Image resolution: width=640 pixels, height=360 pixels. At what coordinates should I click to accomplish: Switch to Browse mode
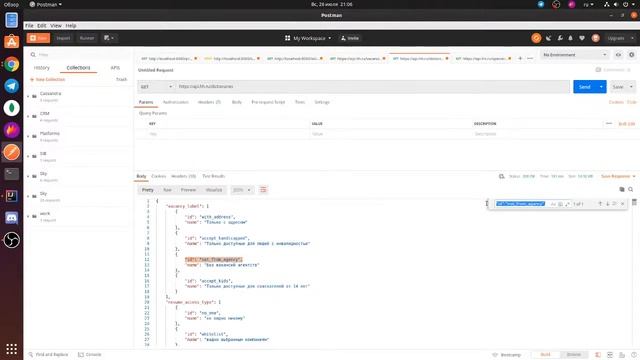click(x=574, y=355)
